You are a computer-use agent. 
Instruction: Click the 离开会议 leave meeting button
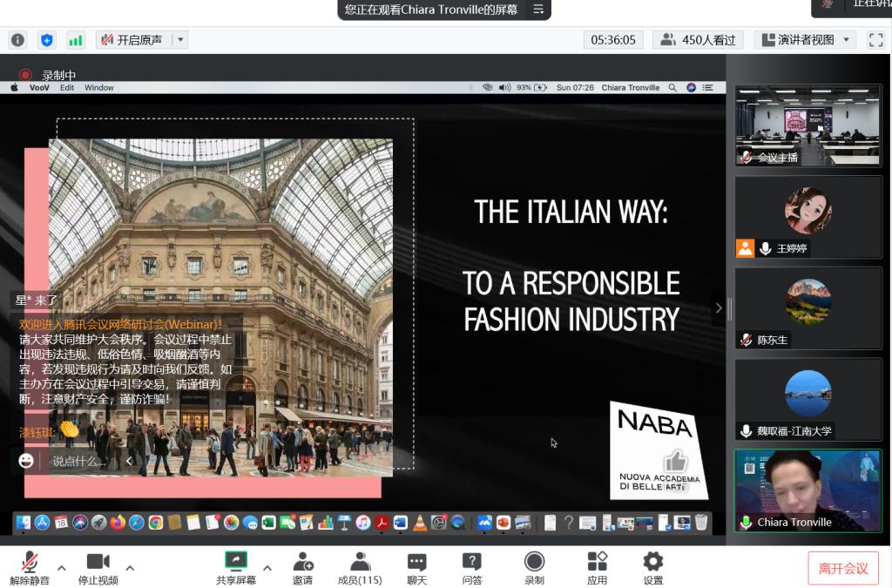[x=842, y=568]
